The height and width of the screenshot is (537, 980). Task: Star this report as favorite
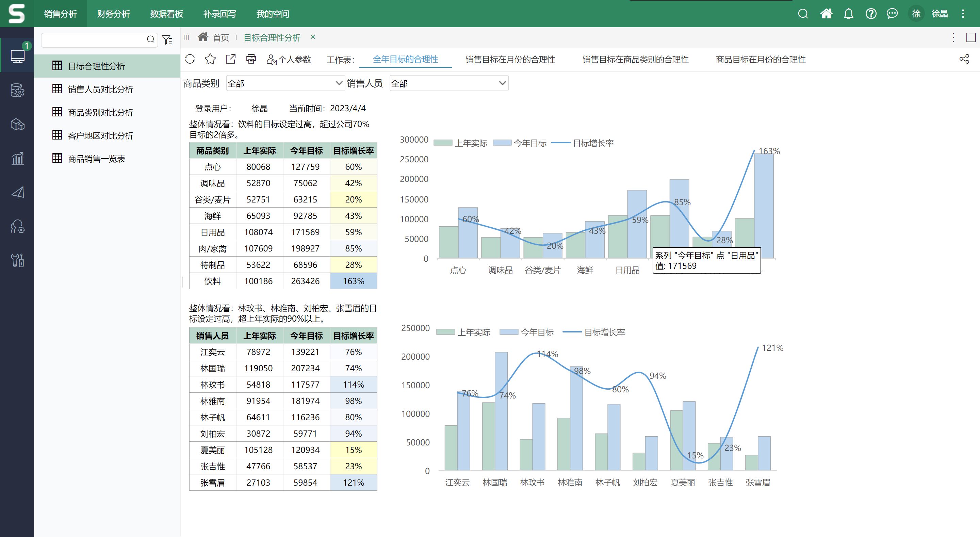tap(210, 59)
